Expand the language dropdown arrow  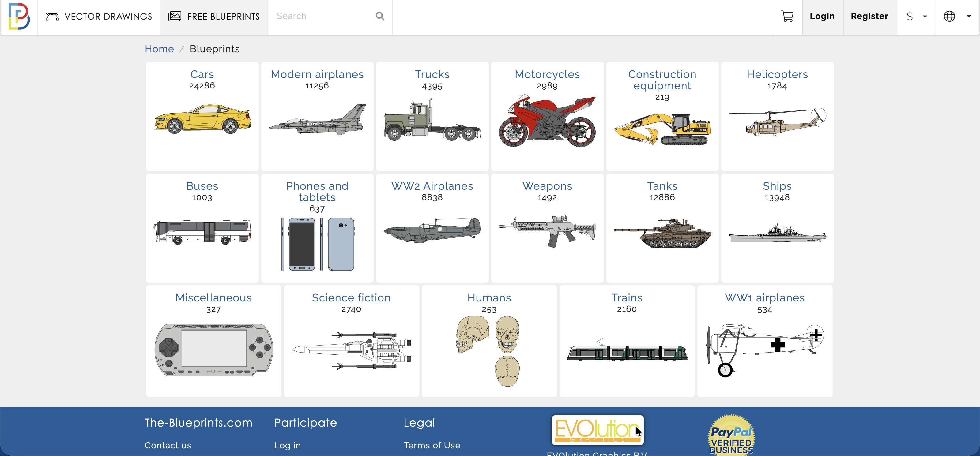point(969,16)
